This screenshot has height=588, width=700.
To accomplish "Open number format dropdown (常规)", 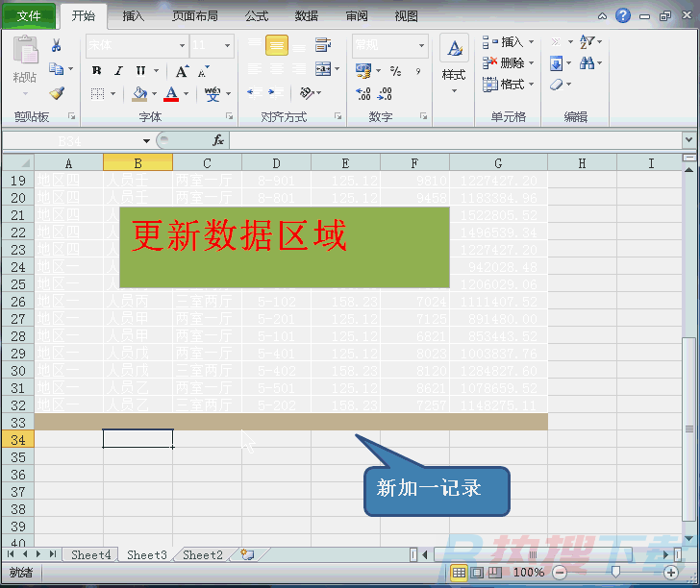I will 421,45.
